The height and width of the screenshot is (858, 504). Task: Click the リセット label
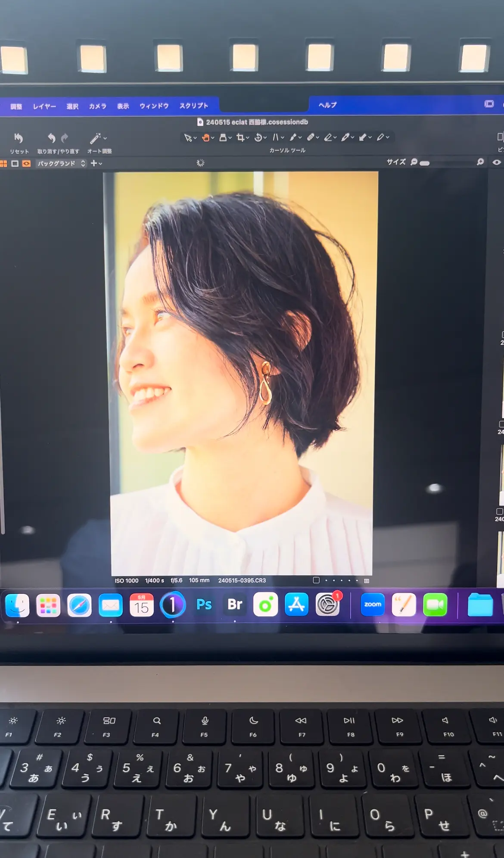[x=19, y=152]
